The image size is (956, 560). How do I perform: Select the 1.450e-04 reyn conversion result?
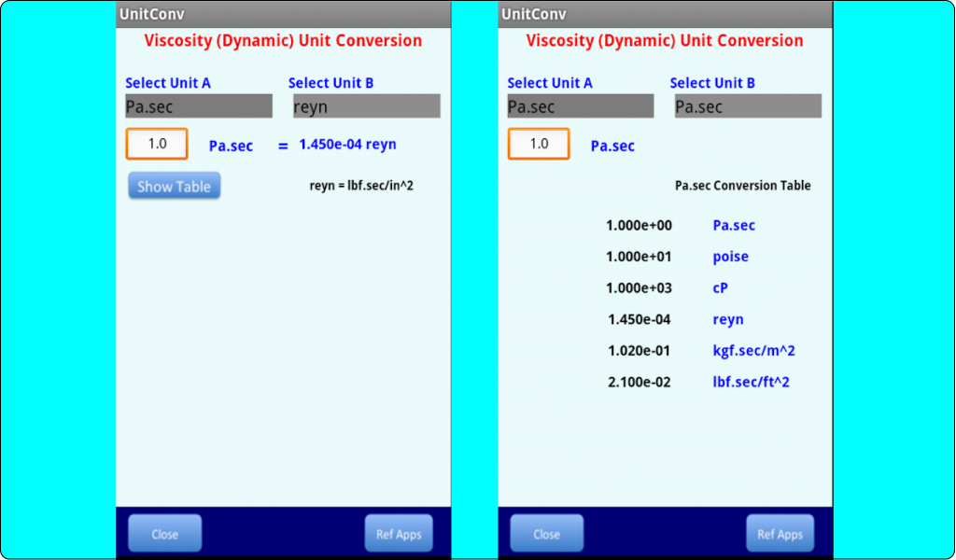(x=349, y=144)
